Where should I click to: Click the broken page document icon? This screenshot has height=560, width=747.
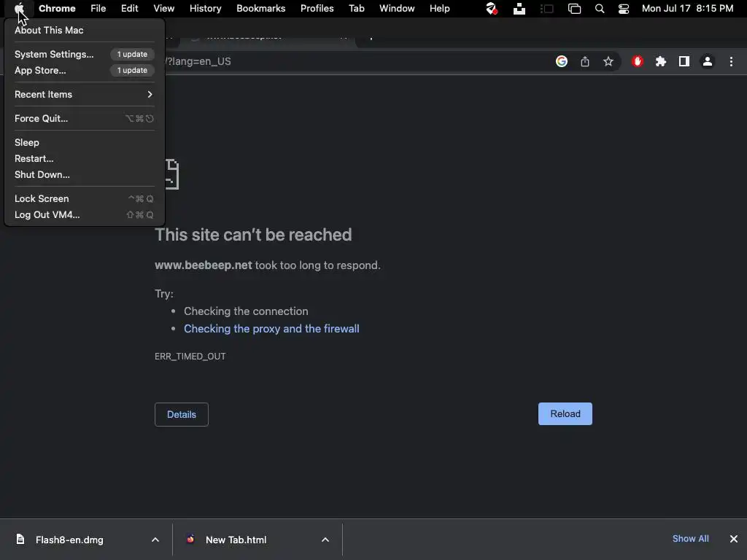[x=172, y=174]
